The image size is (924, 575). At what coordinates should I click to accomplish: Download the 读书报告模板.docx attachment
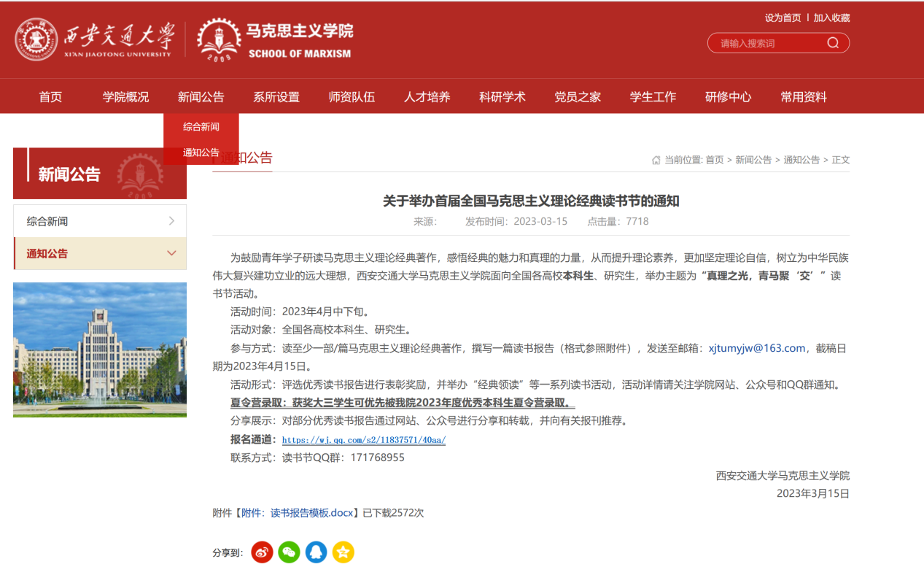(311, 513)
